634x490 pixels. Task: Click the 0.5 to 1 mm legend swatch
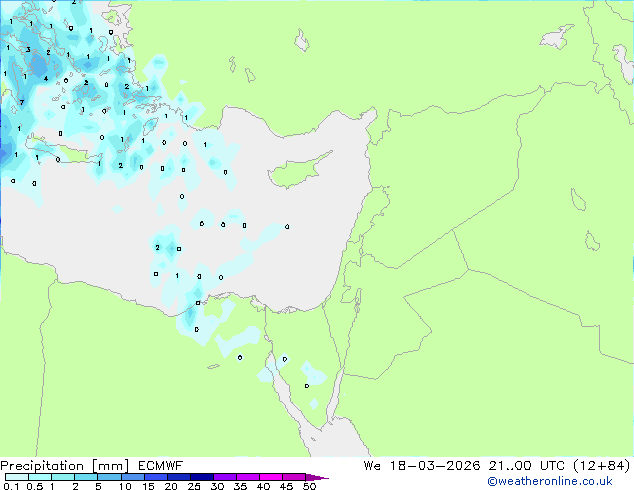pyautogui.click(x=40, y=477)
